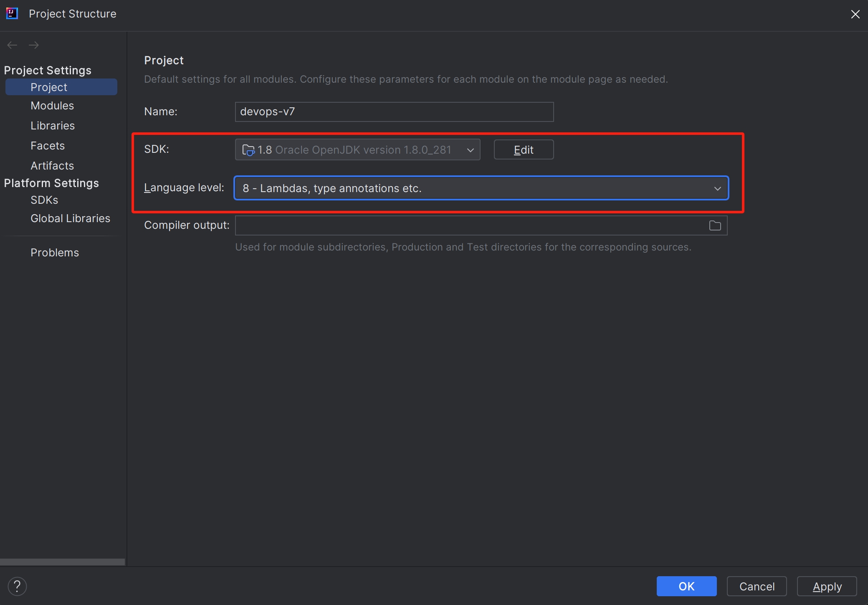This screenshot has height=605, width=868.
Task: Select Modules in Project Settings
Action: coord(52,106)
